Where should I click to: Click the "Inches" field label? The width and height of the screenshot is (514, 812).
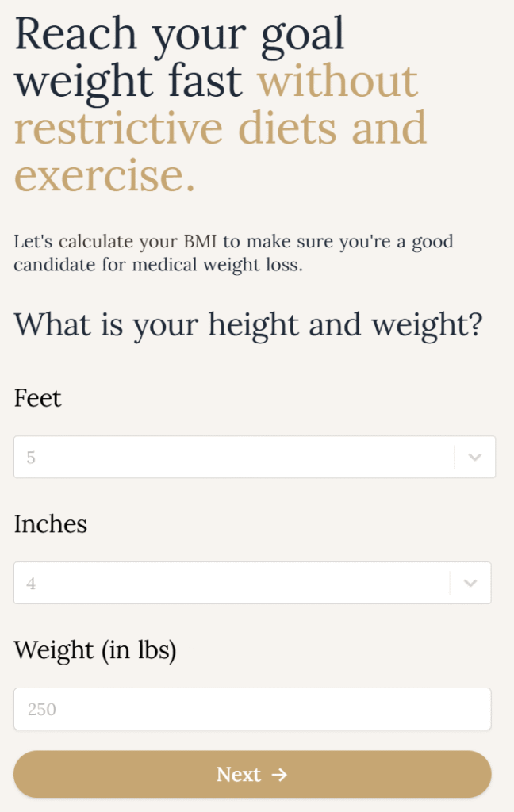point(50,524)
